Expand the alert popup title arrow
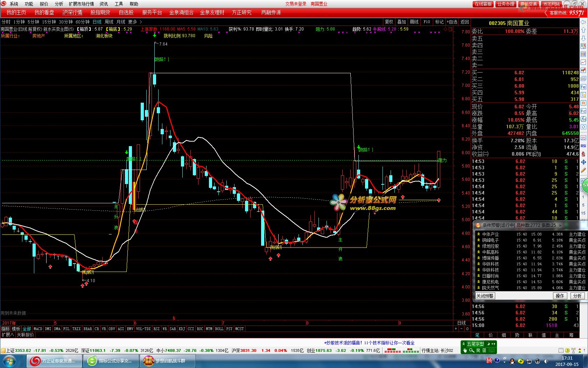 pyautogui.click(x=560, y=225)
